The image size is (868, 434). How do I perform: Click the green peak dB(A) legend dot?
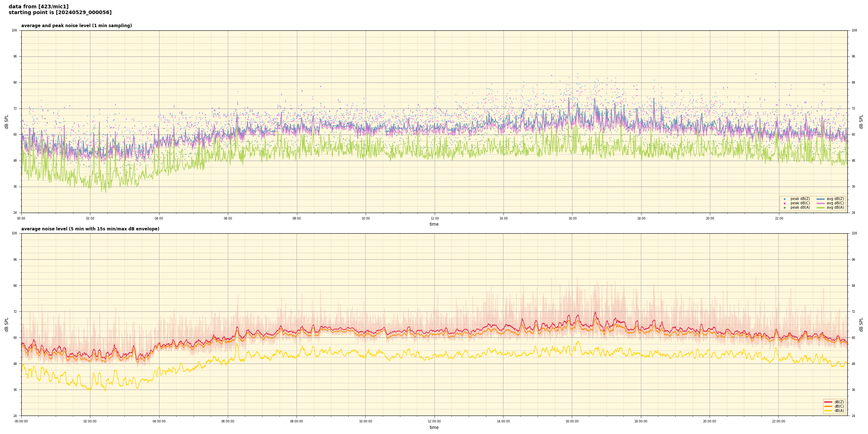click(x=784, y=208)
